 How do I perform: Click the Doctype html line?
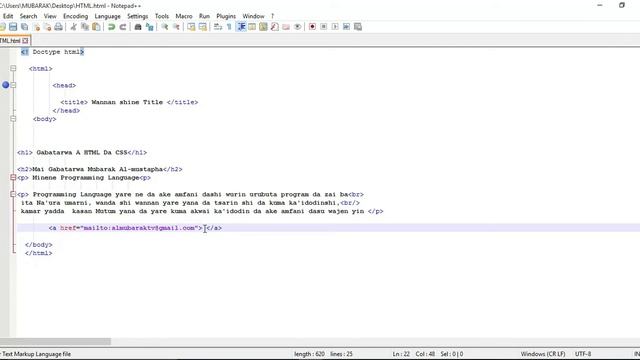[x=52, y=52]
